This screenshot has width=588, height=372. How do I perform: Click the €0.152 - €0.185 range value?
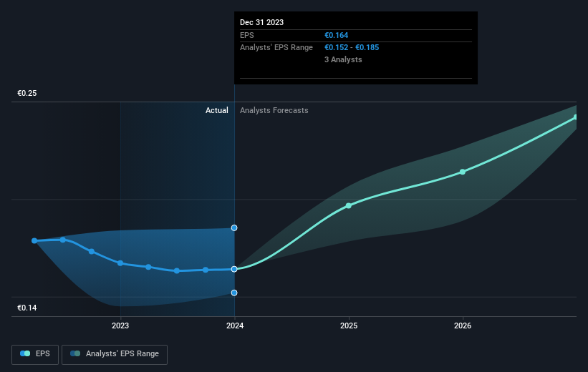(x=352, y=48)
